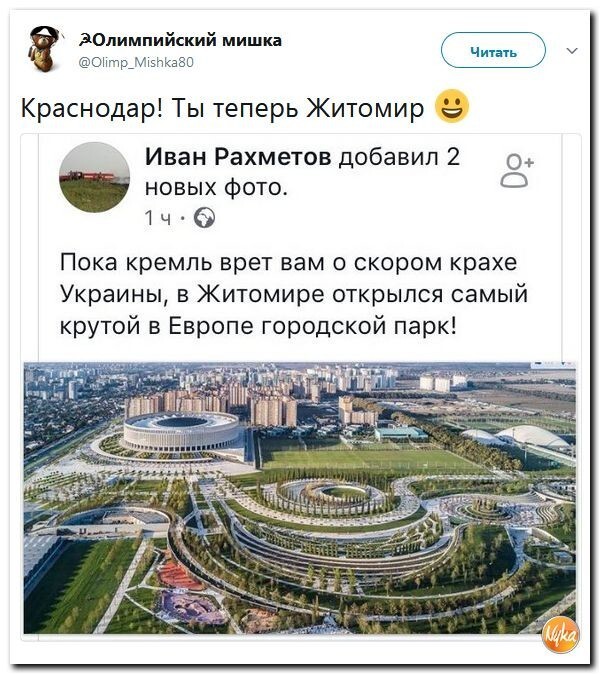Click the smiling emoji in tweet
The height and width of the screenshot is (675, 601).
452,106
